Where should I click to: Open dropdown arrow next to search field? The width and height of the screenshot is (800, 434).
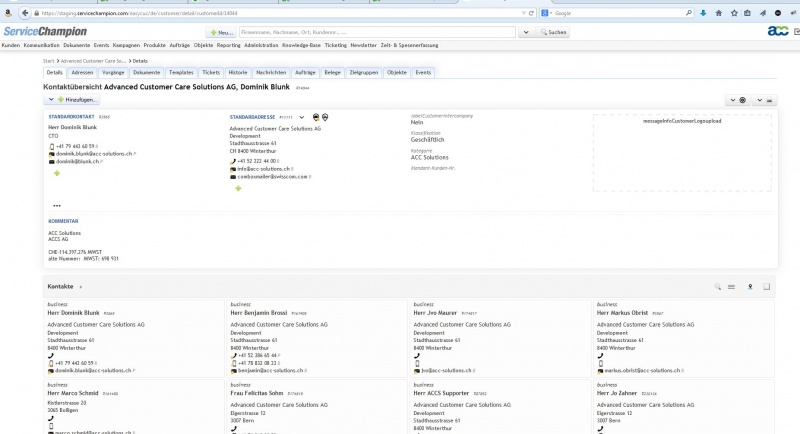pos(526,32)
